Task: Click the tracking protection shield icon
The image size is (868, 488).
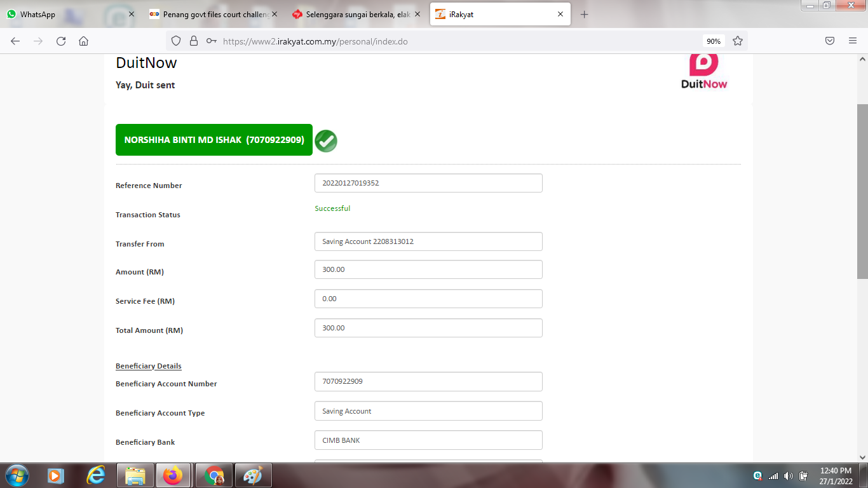Action: coord(177,41)
